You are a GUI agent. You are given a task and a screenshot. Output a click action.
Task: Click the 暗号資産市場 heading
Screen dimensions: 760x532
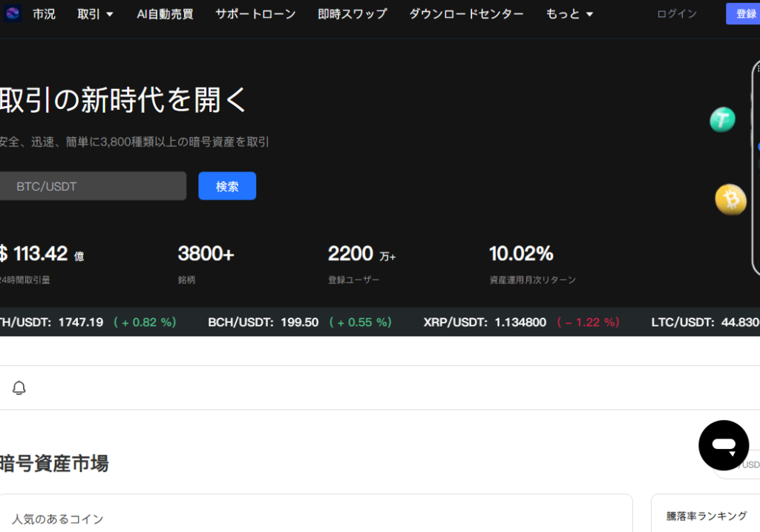tap(54, 463)
